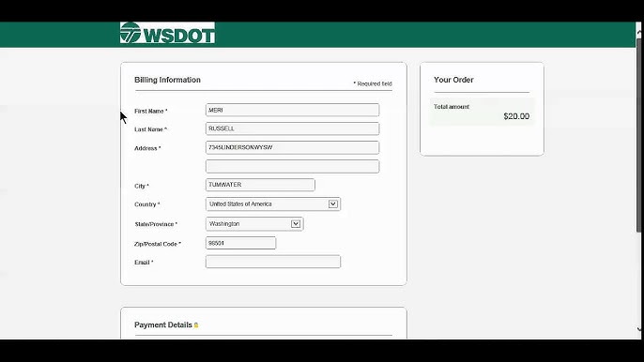Screen dimensions: 644x362
Task: Click the "State/Province *" label
Action: tap(156, 224)
